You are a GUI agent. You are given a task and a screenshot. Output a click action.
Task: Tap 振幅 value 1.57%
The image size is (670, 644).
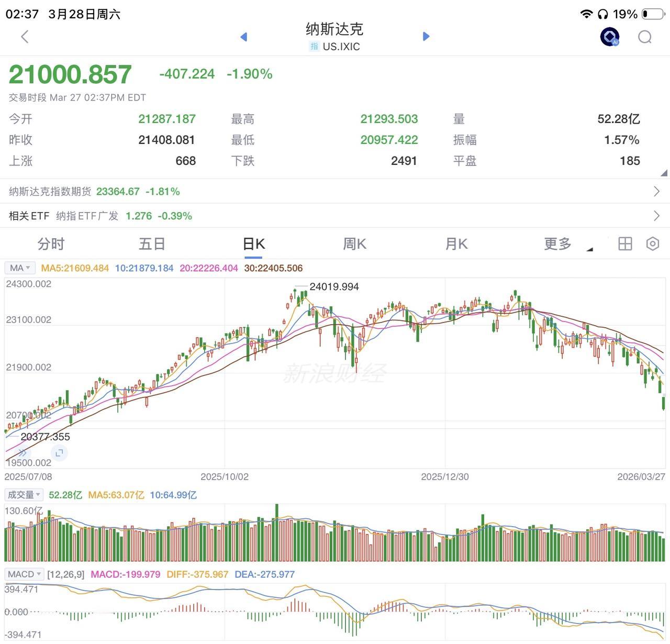(x=622, y=140)
